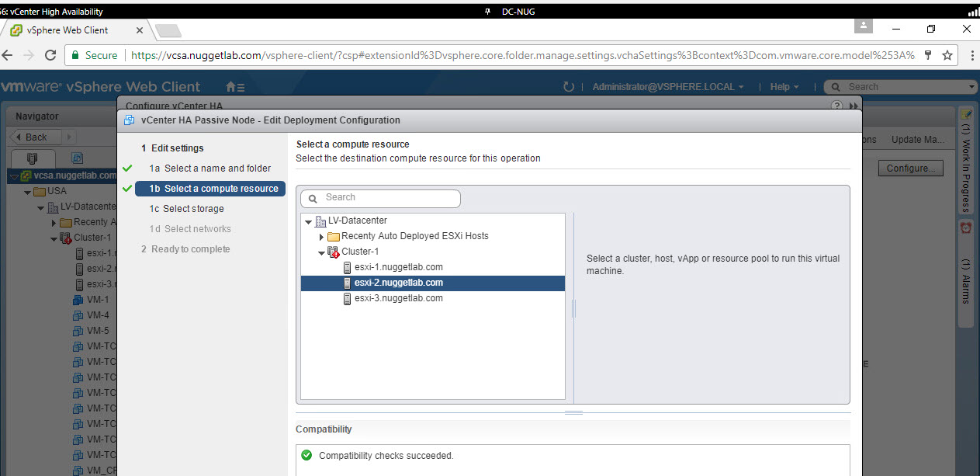980x476 pixels.
Task: Collapse the Cluster-1 node in wizard tree
Action: click(322, 252)
